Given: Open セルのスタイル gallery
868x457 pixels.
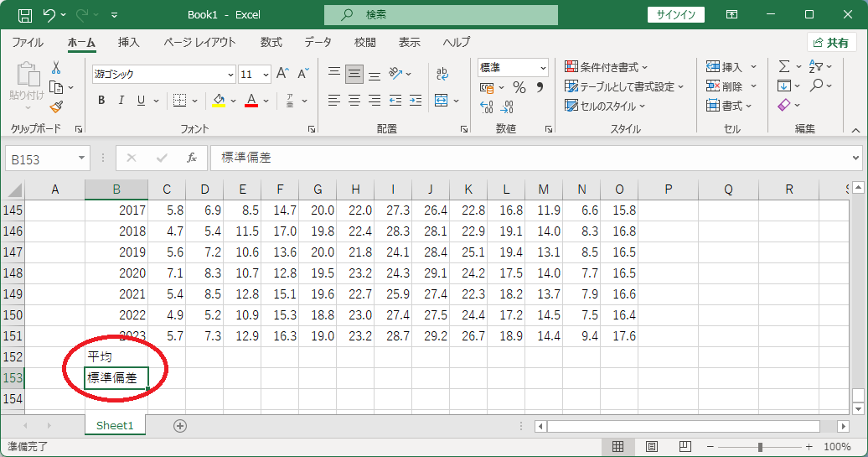Looking at the screenshot, I should click(x=605, y=106).
